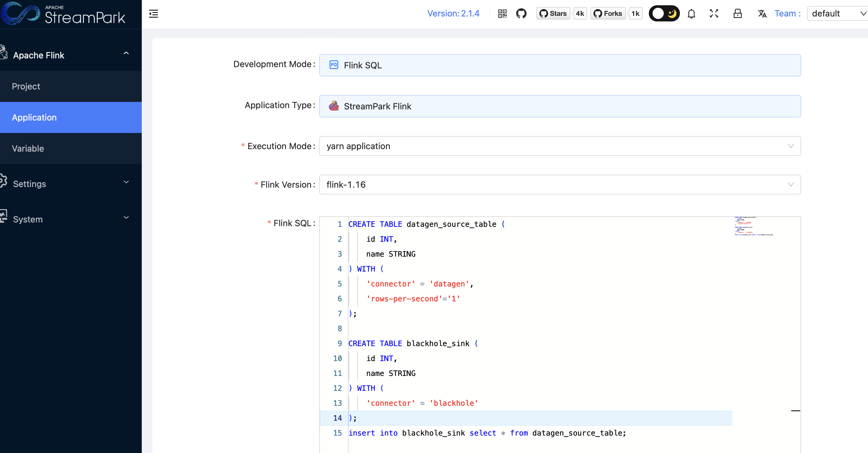Viewport: 868px width, 453px height.
Task: Open the QR code icon in header
Action: pos(502,14)
